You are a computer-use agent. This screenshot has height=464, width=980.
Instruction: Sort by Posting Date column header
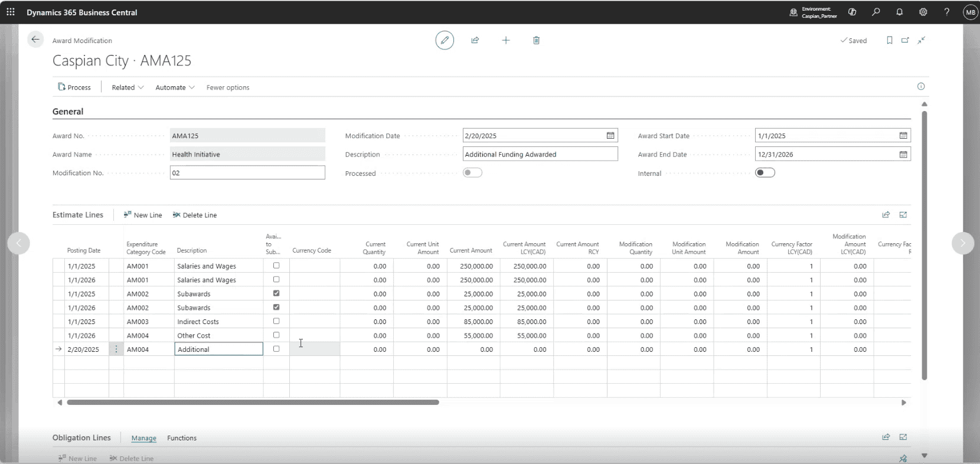coord(84,250)
